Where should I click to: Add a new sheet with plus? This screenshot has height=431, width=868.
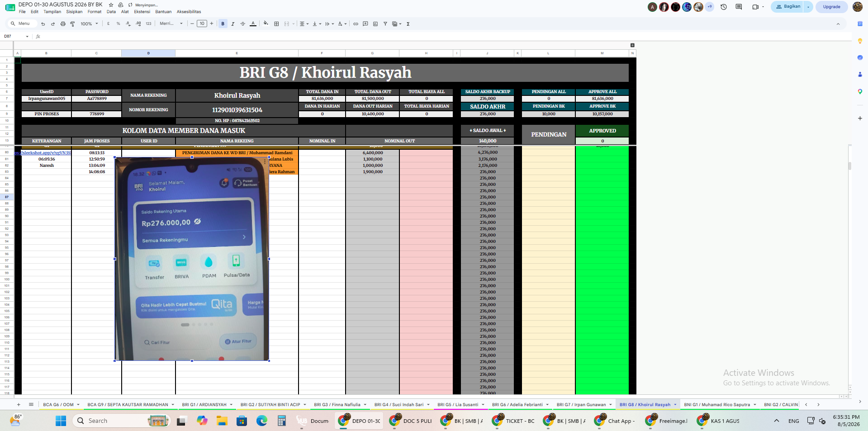tap(19, 405)
